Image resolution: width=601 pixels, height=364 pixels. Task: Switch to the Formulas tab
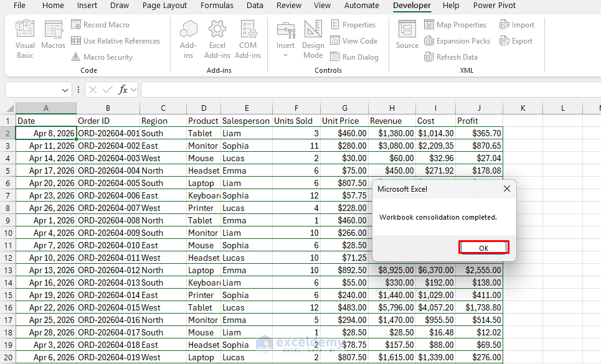pos(217,6)
